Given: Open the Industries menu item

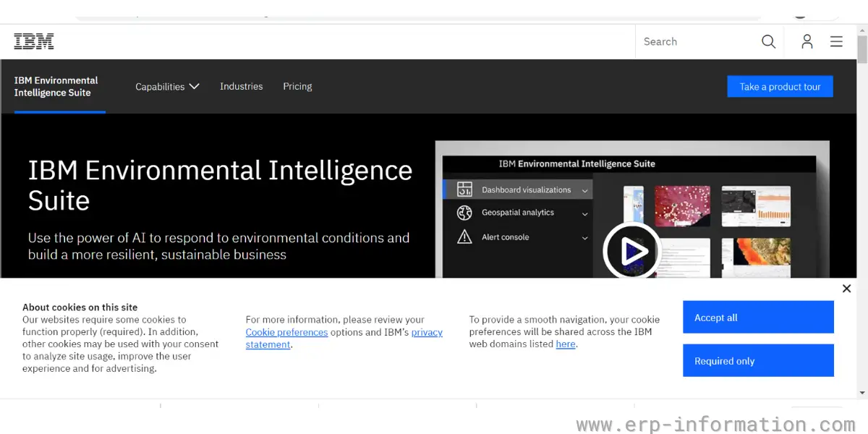Looking at the screenshot, I should (x=242, y=86).
